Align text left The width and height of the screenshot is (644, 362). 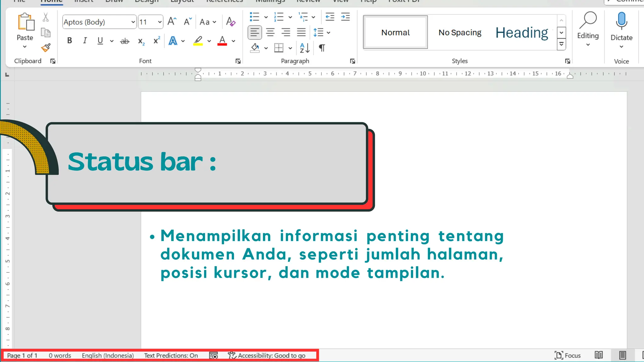(x=255, y=32)
